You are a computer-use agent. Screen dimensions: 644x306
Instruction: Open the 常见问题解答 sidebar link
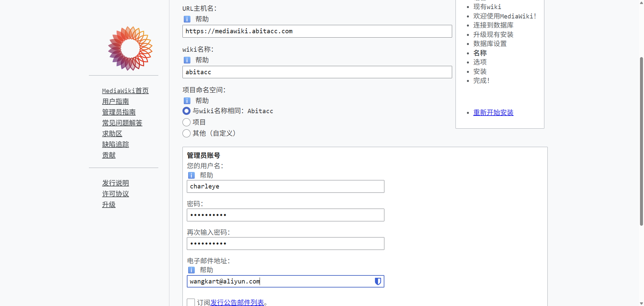[122, 123]
